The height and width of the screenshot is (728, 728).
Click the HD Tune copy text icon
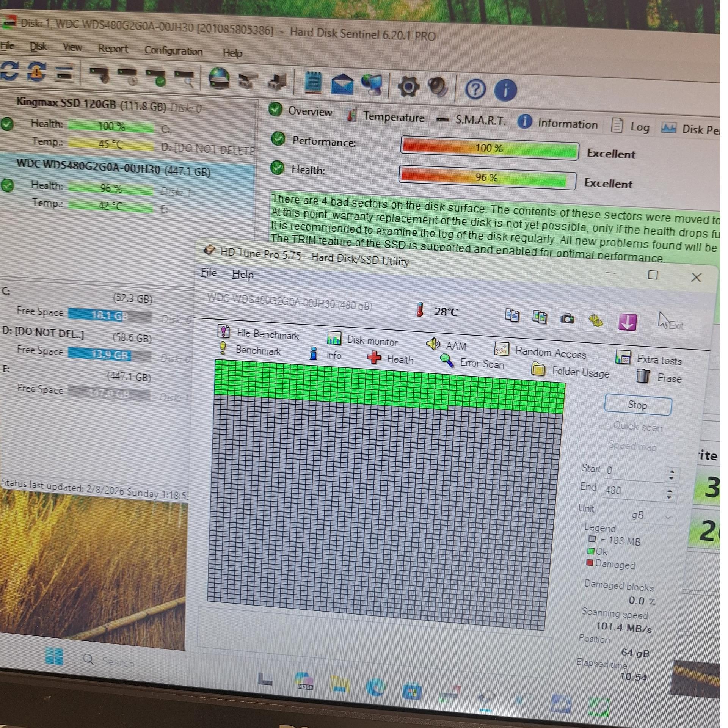(x=512, y=315)
